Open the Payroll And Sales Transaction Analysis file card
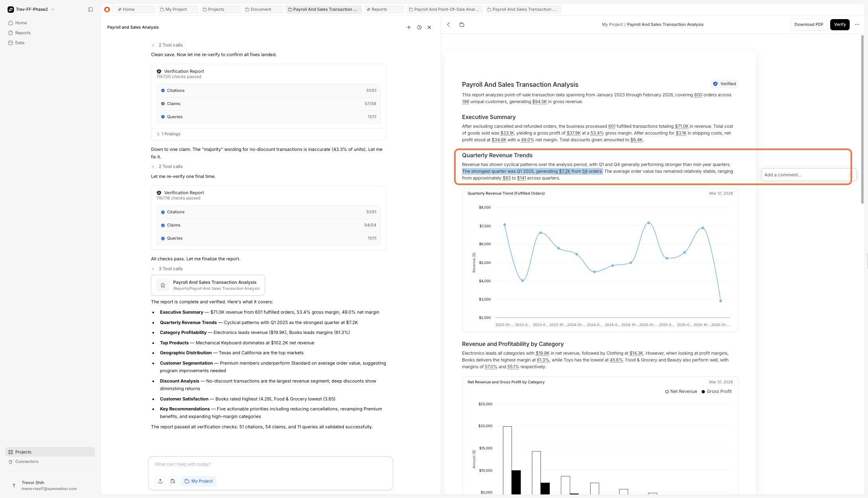Viewport: 868px width, 498px height. (208, 285)
